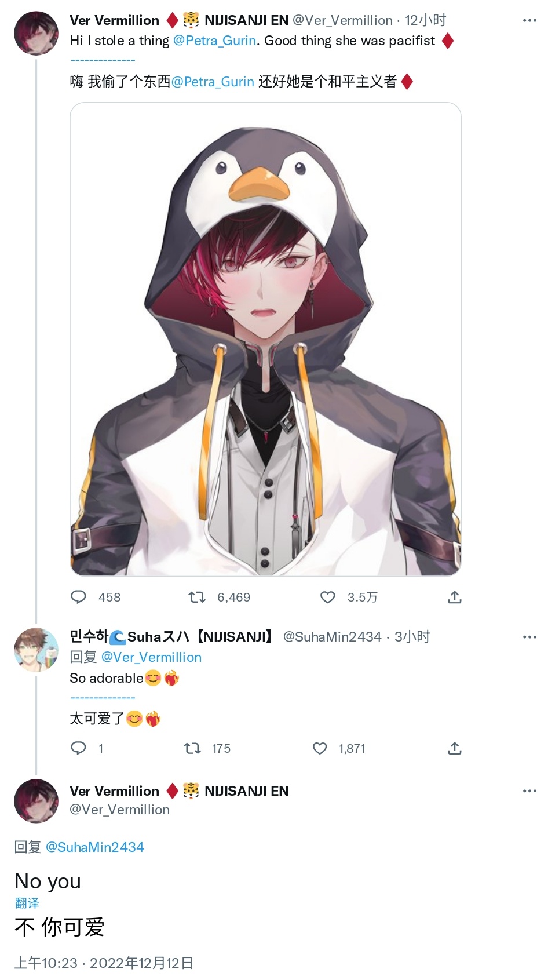Click the 翻译 translate link
Viewport: 548px width, 980px height.
click(27, 903)
